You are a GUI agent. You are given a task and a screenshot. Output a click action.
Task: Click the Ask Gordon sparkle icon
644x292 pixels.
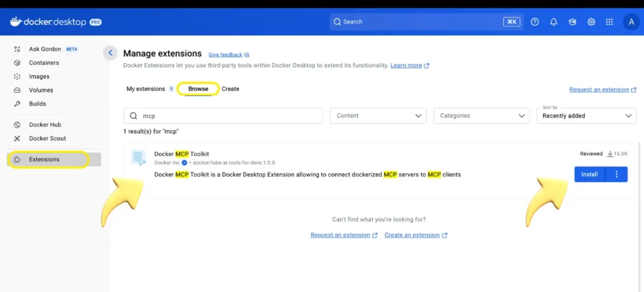click(x=17, y=49)
